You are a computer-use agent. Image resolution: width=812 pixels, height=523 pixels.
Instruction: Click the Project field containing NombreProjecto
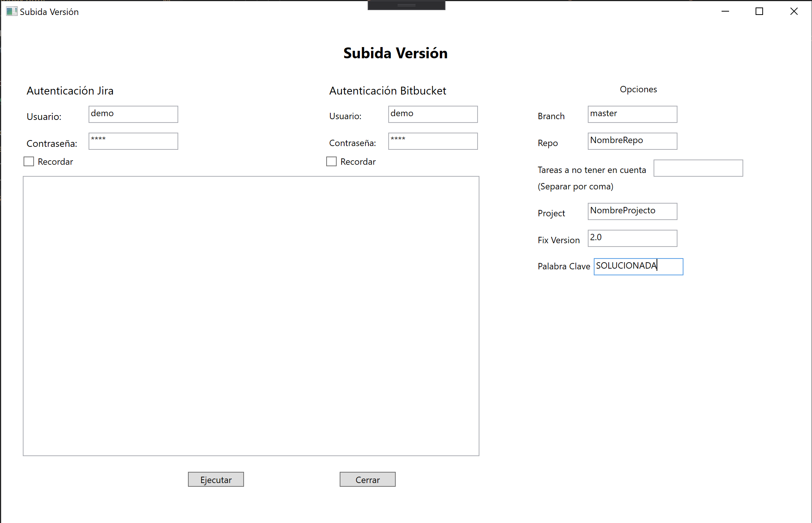[x=633, y=211]
